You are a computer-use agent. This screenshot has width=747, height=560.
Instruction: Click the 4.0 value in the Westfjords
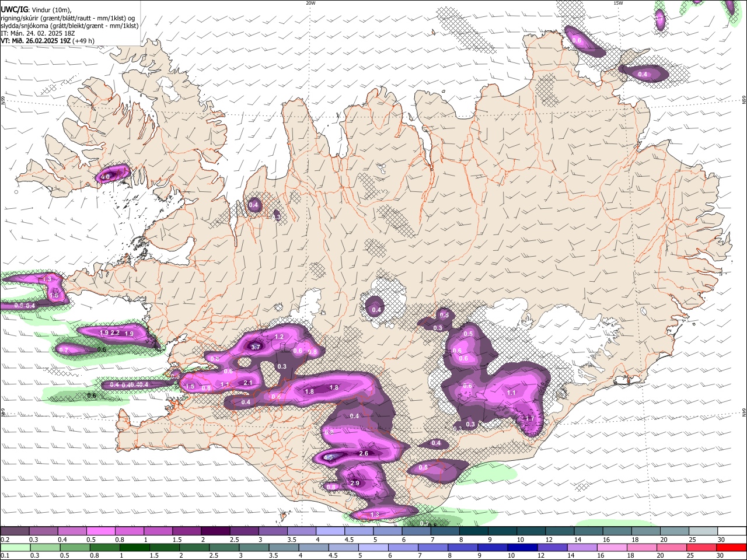[106, 176]
